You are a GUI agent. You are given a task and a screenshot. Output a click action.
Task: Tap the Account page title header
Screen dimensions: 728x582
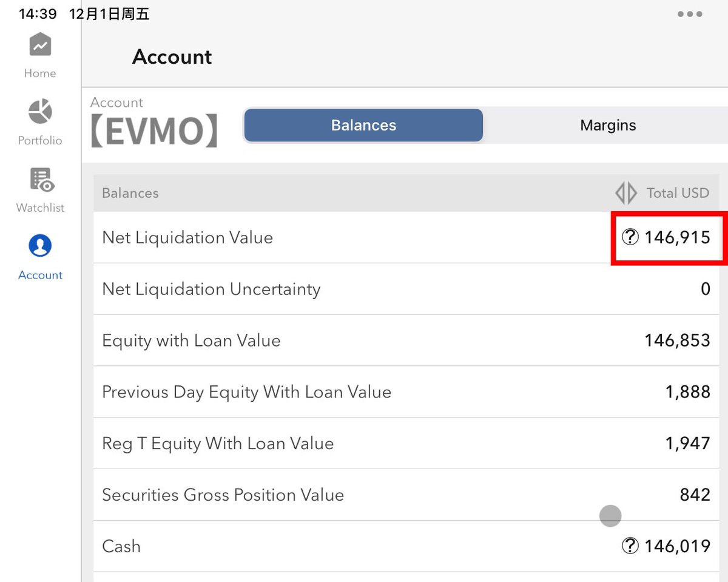[x=172, y=57]
